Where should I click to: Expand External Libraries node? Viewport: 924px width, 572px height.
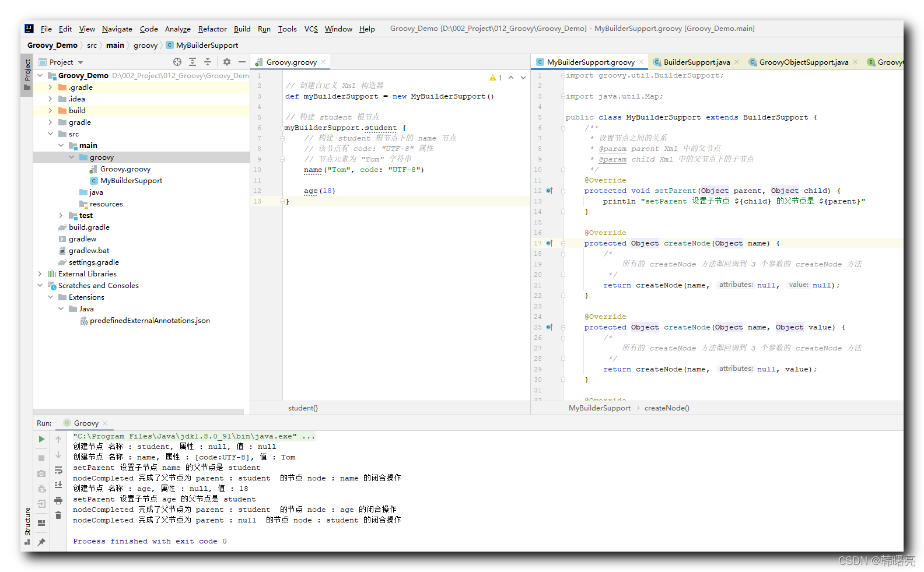[x=40, y=273]
